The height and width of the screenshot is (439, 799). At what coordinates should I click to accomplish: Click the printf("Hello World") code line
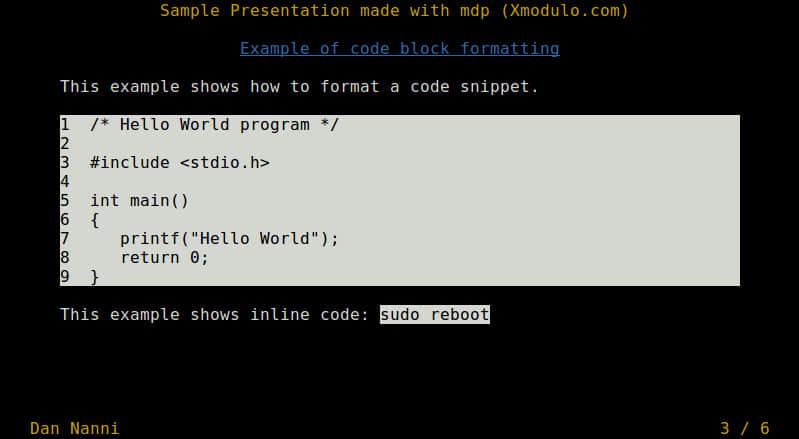229,239
